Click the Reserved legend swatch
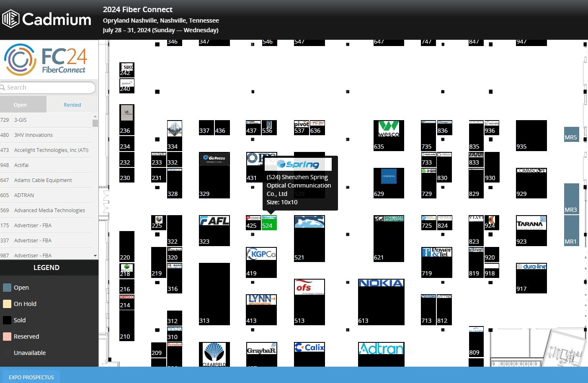 point(7,337)
